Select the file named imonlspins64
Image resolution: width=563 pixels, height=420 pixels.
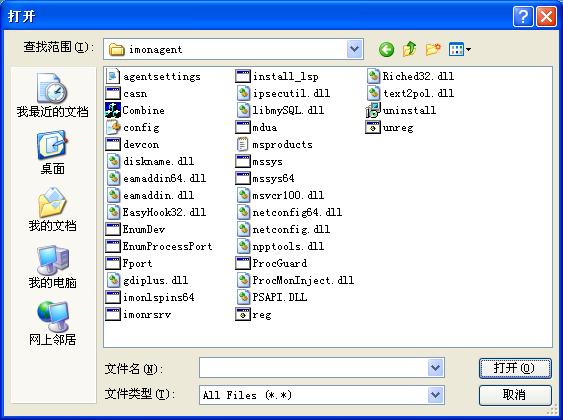150,297
